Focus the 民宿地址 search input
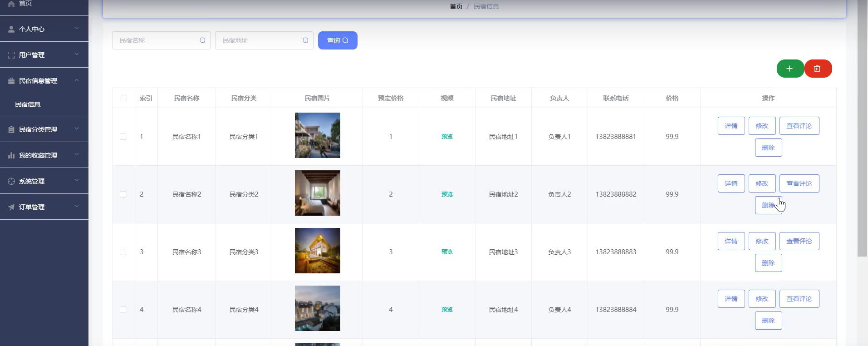868x346 pixels. pyautogui.click(x=264, y=40)
